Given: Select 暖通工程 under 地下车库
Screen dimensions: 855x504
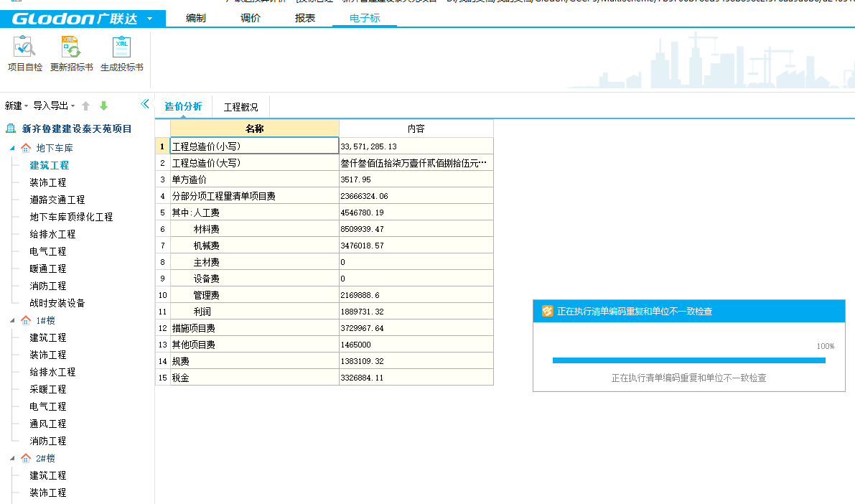Looking at the screenshot, I should [x=48, y=269].
